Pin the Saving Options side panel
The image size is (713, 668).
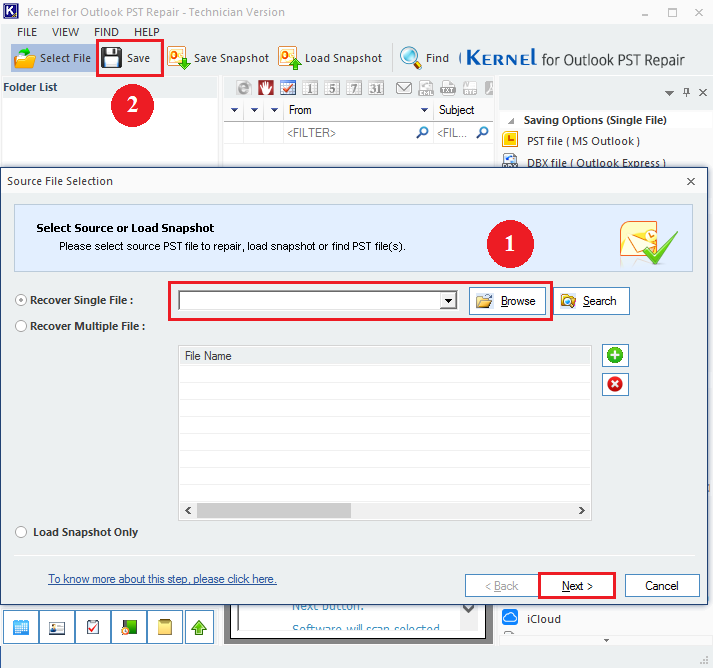pos(686,92)
